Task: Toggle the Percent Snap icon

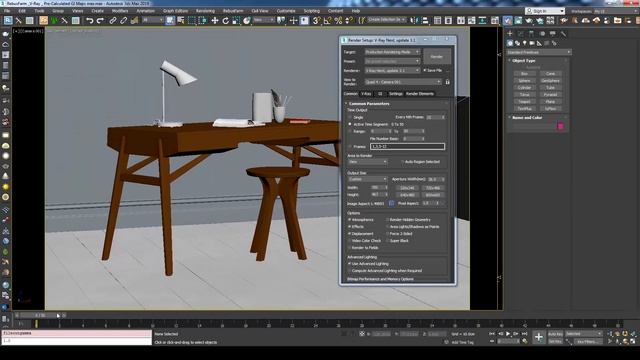Action: pos(338,20)
